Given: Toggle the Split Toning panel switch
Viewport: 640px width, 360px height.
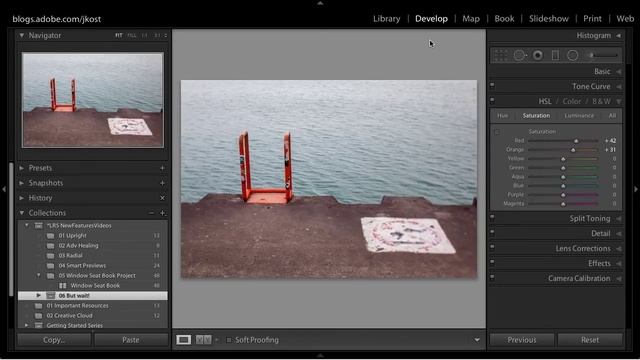Looking at the screenshot, I should point(492,217).
